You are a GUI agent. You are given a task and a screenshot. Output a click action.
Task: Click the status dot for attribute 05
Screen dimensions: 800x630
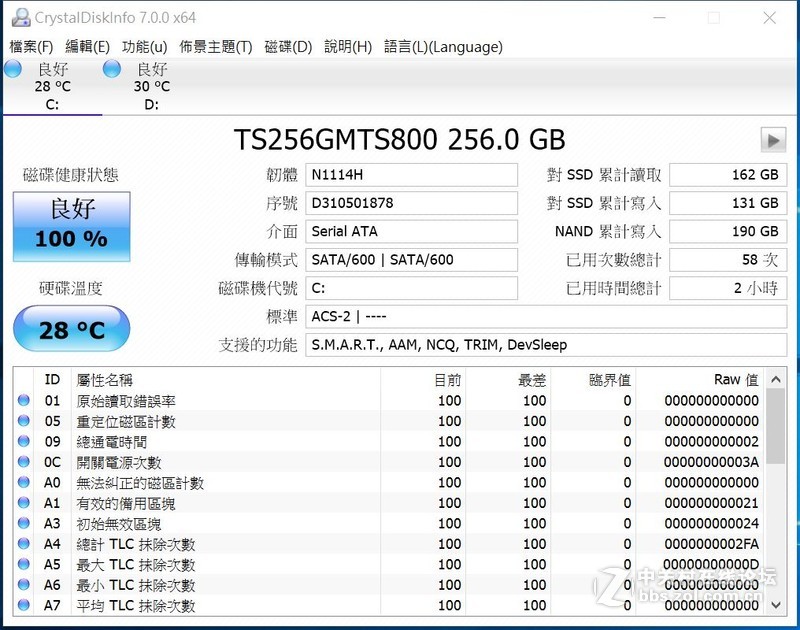tap(23, 421)
